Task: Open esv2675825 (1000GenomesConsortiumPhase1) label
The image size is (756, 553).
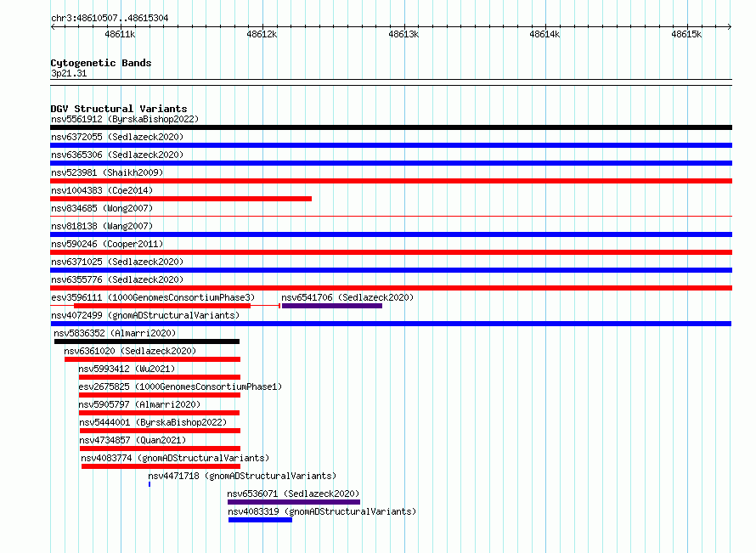Action: click(180, 387)
